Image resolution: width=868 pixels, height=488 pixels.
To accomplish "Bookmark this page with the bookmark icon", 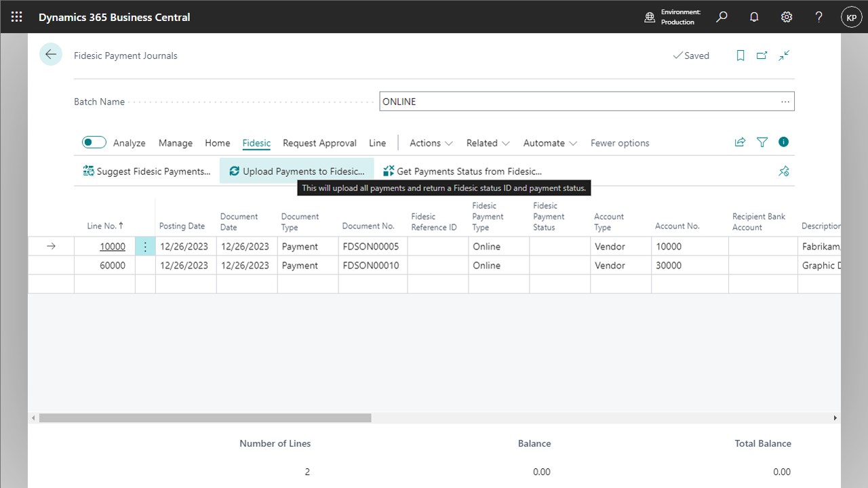I will pos(741,56).
